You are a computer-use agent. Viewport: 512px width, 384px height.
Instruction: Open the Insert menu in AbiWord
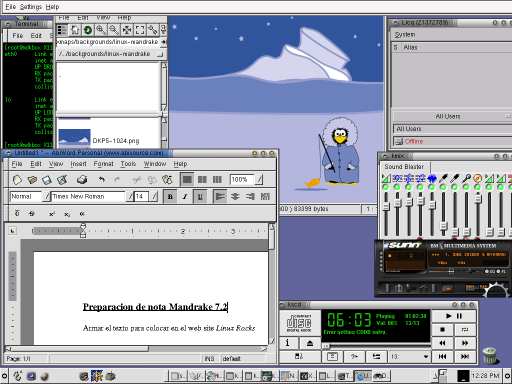(78, 164)
